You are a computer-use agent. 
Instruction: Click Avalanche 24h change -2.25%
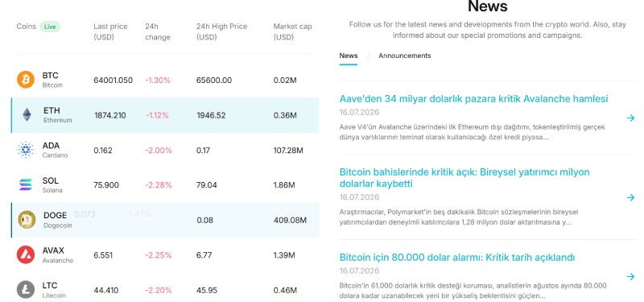(158, 255)
